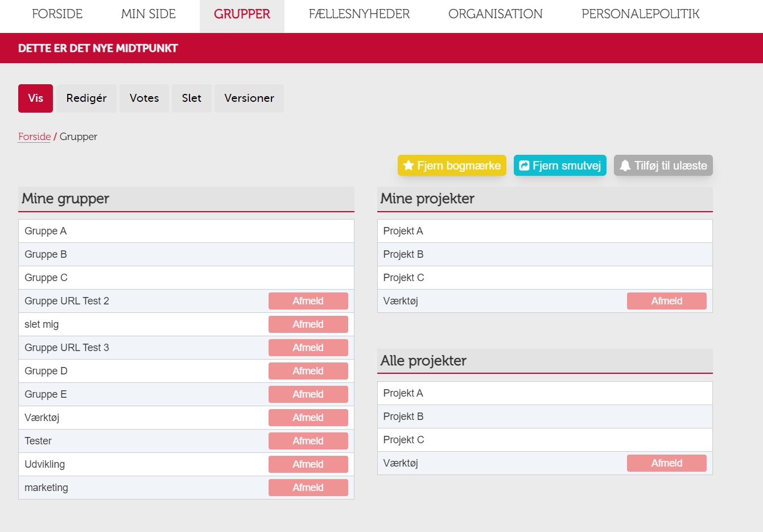The image size is (763, 532).
Task: Click the bell icon on Tilføj til ulæste
Action: [625, 166]
